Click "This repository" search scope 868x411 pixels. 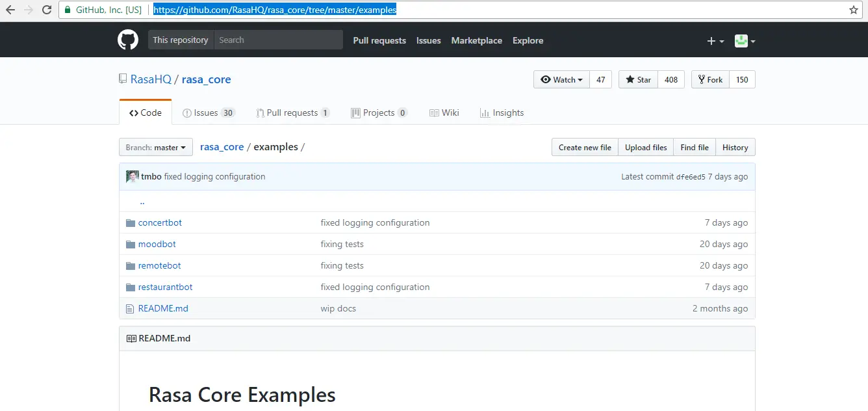(181, 40)
